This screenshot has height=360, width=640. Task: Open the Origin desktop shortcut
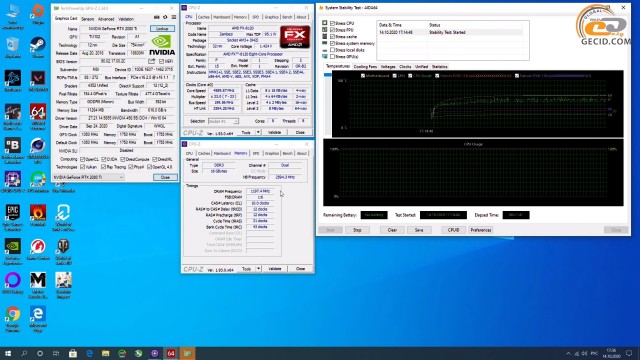[38, 15]
